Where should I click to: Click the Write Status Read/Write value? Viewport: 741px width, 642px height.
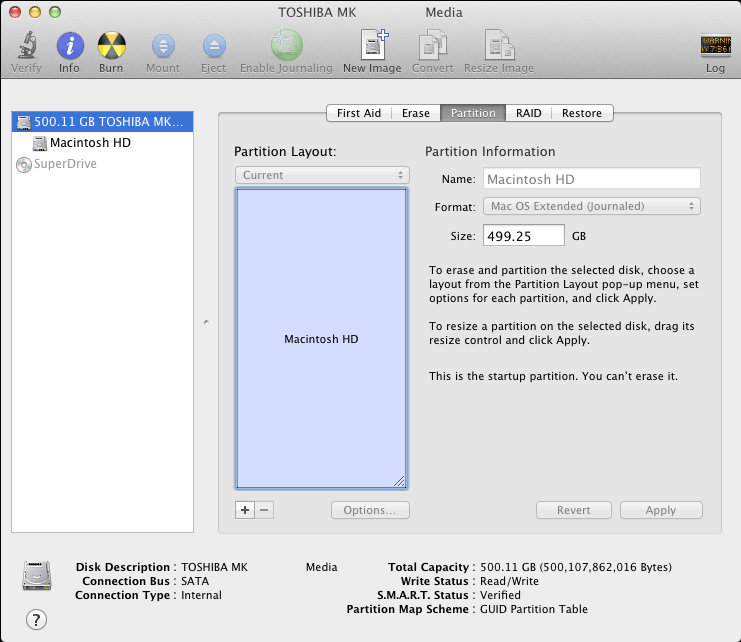pyautogui.click(x=509, y=581)
